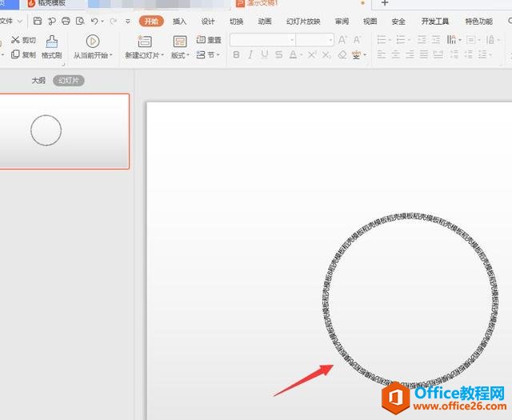Click the Center Align paragraph icon

pos(395,54)
